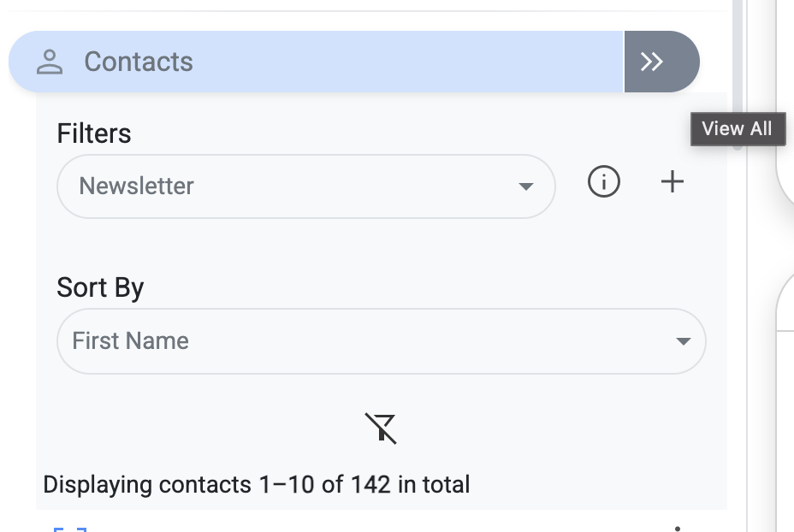This screenshot has width=794, height=532.
Task: Open the First Name sort dropdown
Action: coord(381,340)
